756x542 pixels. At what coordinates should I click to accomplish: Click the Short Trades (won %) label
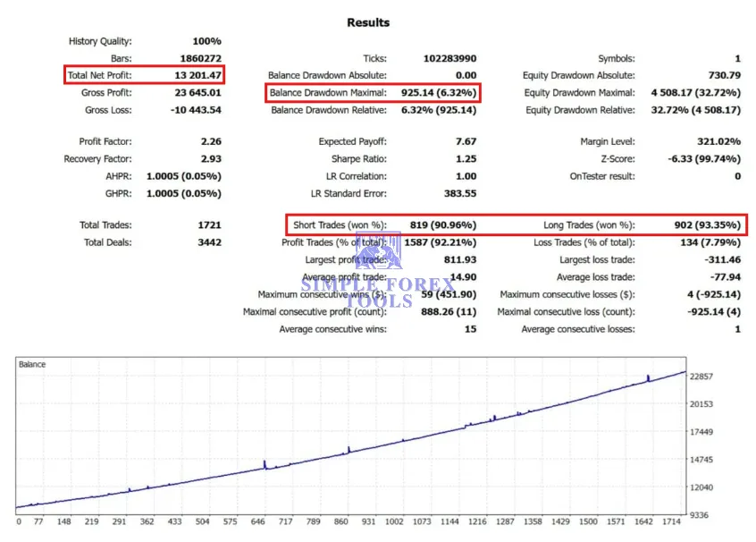pyautogui.click(x=340, y=224)
